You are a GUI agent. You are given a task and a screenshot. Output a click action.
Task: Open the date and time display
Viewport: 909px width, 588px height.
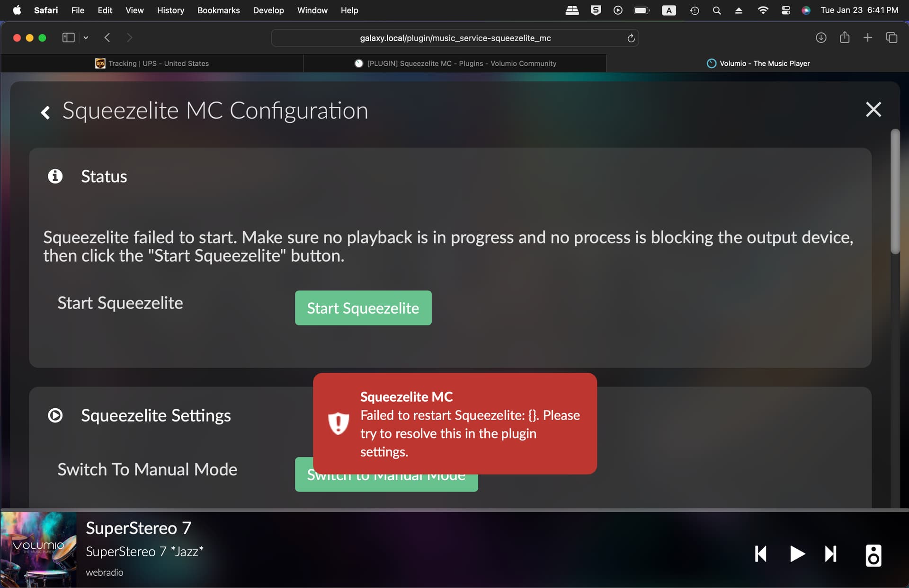click(859, 10)
